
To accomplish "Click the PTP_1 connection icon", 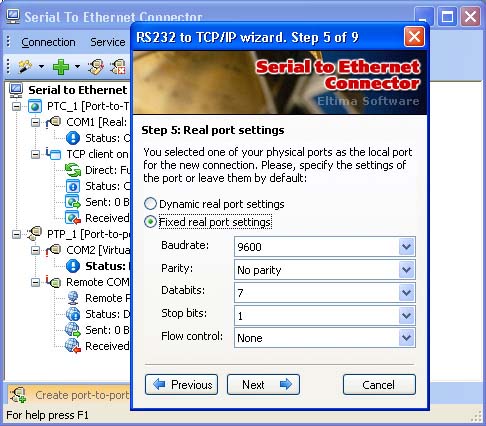I will pyautogui.click(x=34, y=233).
